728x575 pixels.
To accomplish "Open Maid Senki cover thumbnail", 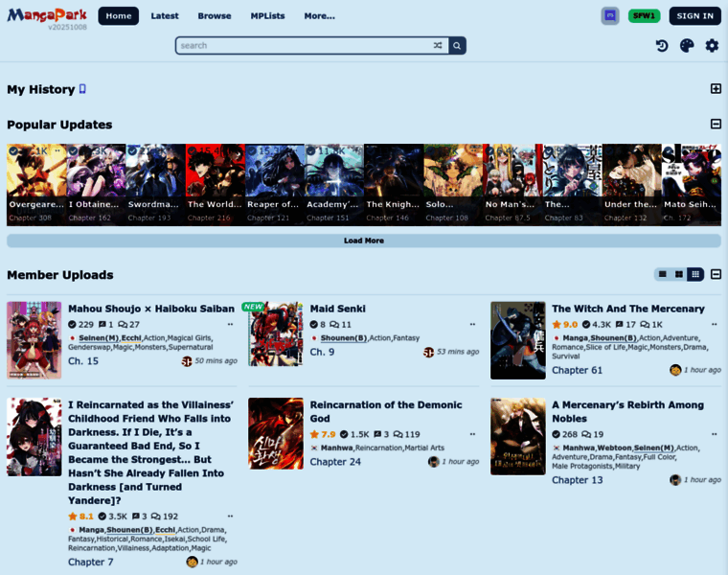I will click(x=276, y=333).
